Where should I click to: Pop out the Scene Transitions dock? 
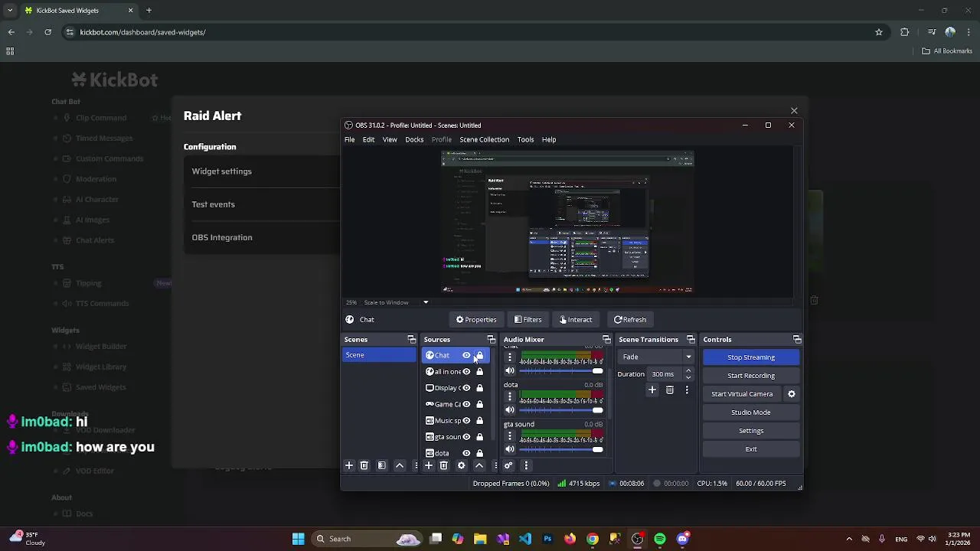point(691,340)
